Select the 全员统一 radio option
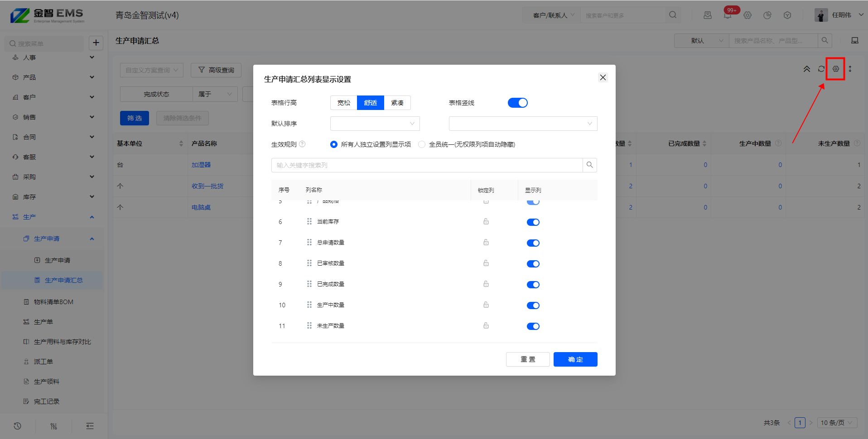 422,144
